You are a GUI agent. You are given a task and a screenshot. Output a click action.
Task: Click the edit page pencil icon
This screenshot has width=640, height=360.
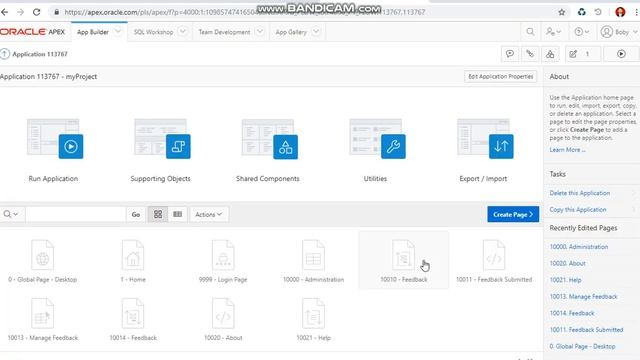point(573,54)
